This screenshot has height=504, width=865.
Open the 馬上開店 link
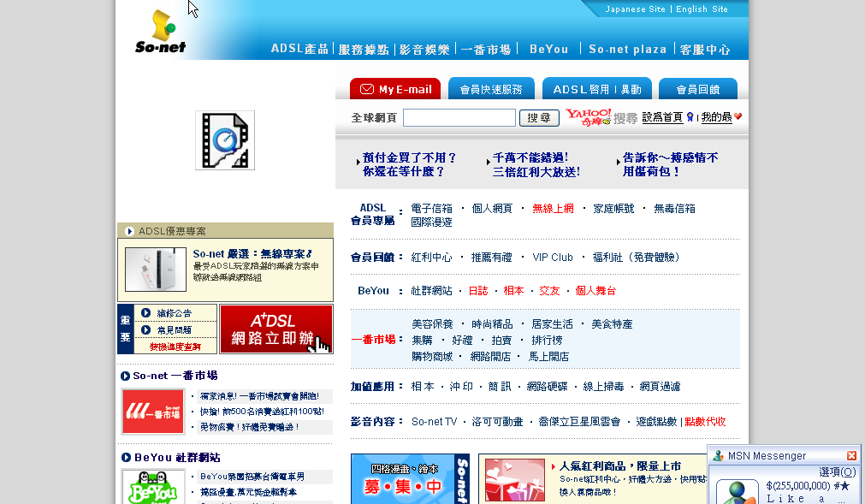click(549, 357)
